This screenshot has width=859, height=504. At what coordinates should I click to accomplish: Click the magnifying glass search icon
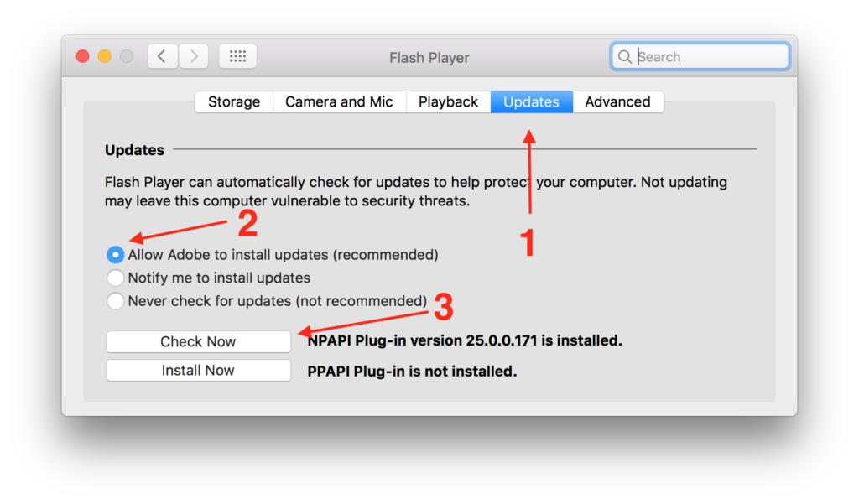click(x=624, y=56)
